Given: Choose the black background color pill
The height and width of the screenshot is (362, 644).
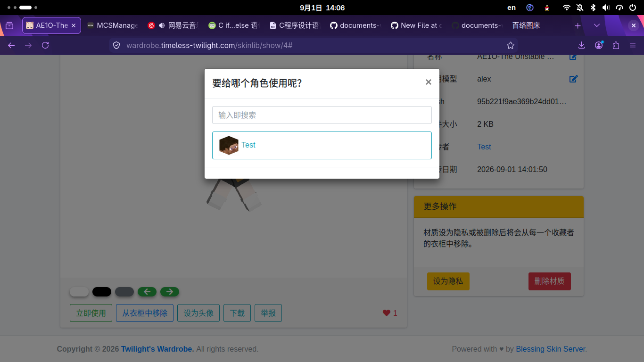Looking at the screenshot, I should (102, 292).
